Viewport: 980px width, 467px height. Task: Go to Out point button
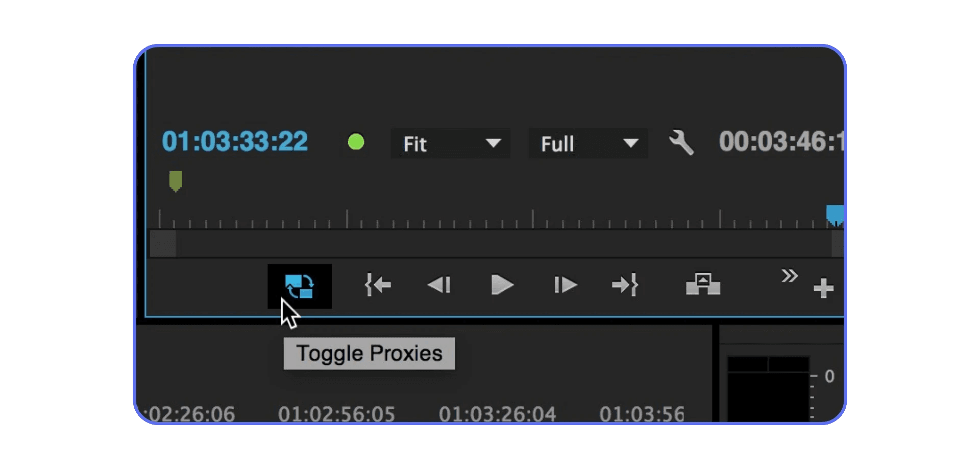tap(625, 285)
